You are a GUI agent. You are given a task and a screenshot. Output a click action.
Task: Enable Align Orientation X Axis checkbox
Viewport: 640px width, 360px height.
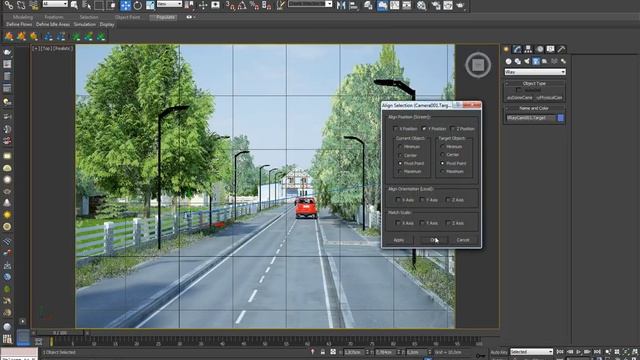[398, 200]
